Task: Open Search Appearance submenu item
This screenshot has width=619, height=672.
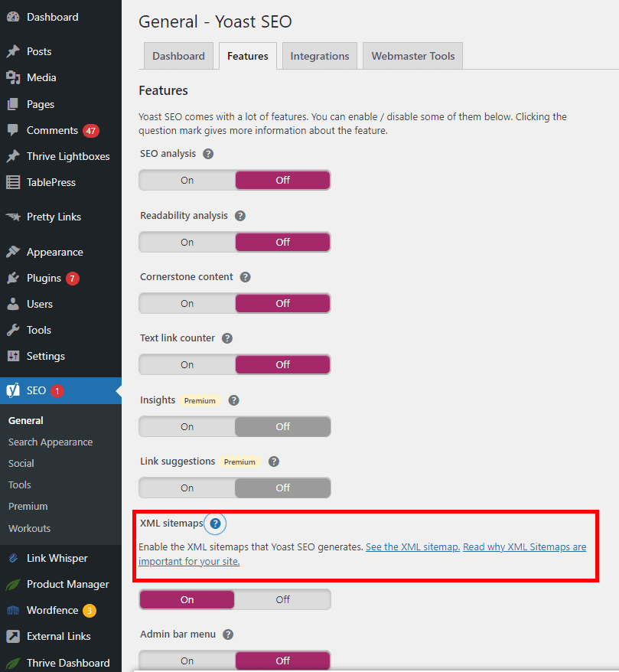Action: pos(50,442)
